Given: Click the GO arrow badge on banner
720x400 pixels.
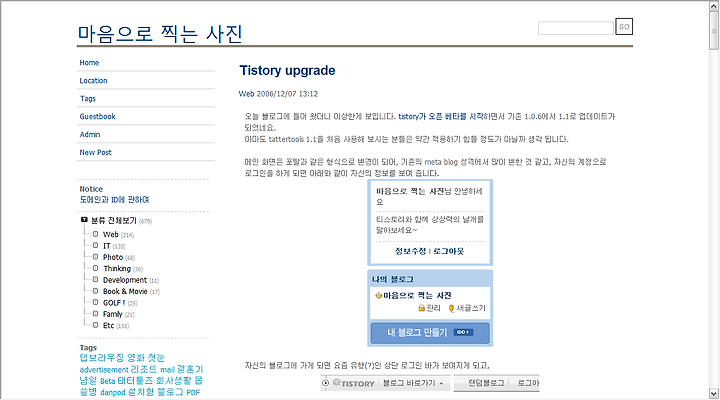Looking at the screenshot, I should pyautogui.click(x=463, y=332).
